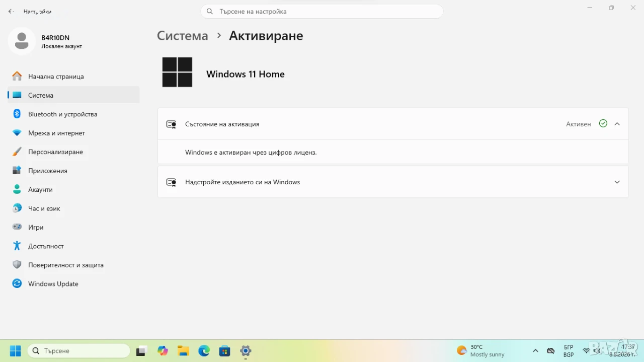Restore down the Settings window
Screen dimensions: 644x362
point(611,8)
